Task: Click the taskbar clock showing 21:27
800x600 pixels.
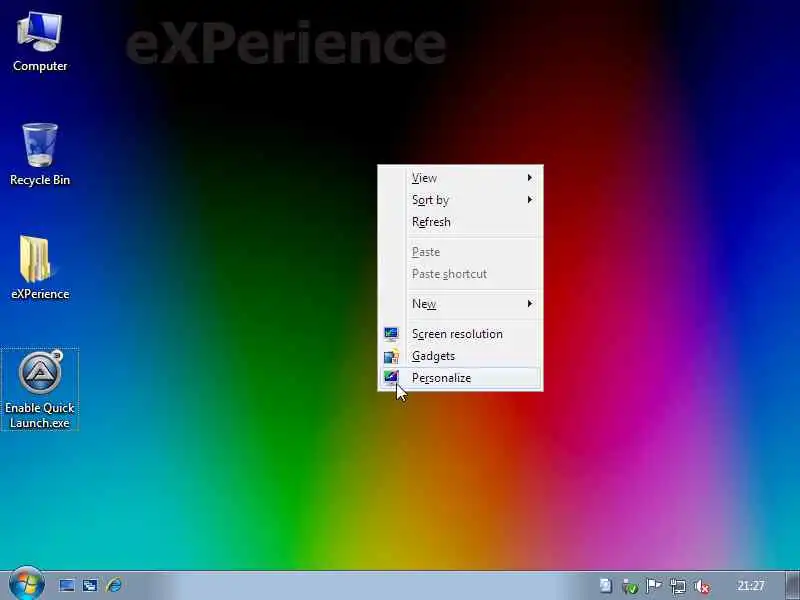Action: (751, 586)
